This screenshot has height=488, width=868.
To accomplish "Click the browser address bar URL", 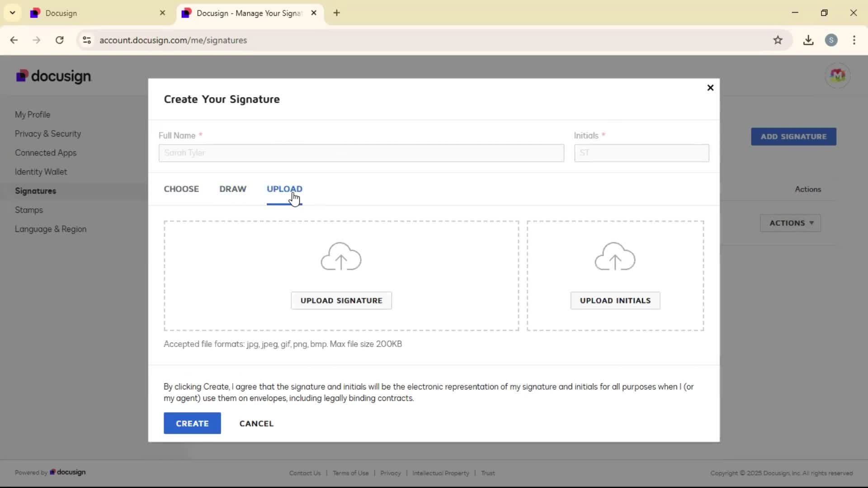I will [173, 40].
